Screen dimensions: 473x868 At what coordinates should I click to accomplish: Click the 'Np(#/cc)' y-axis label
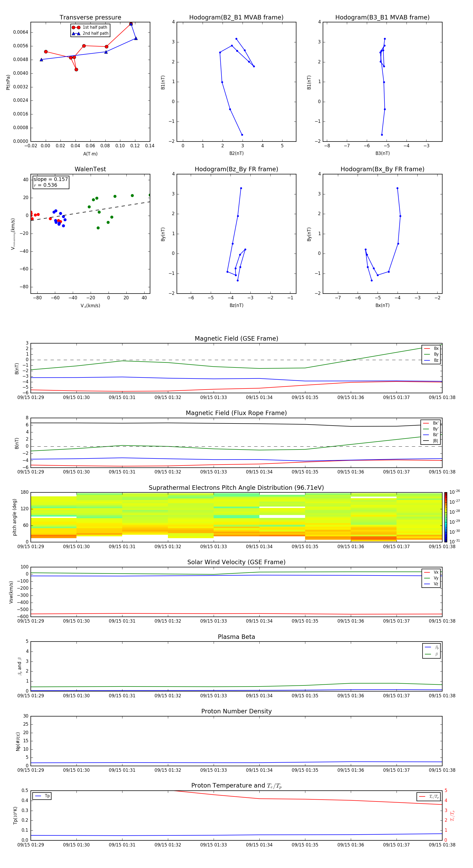[18, 741]
